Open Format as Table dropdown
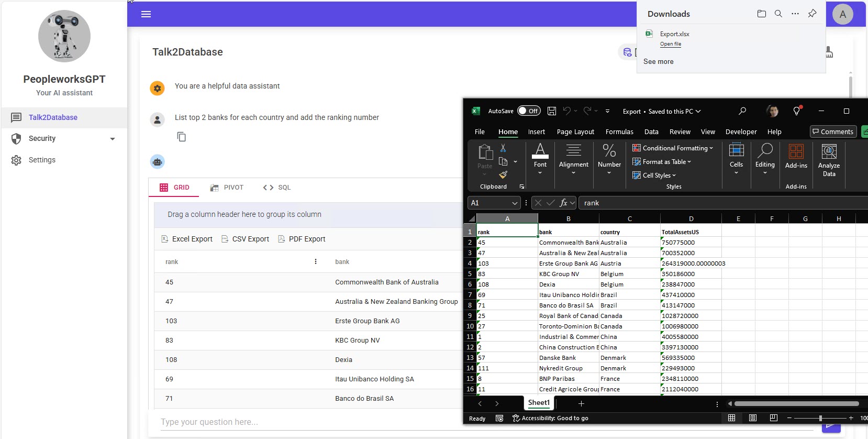Viewport: 868px width, 439px height. [662, 162]
